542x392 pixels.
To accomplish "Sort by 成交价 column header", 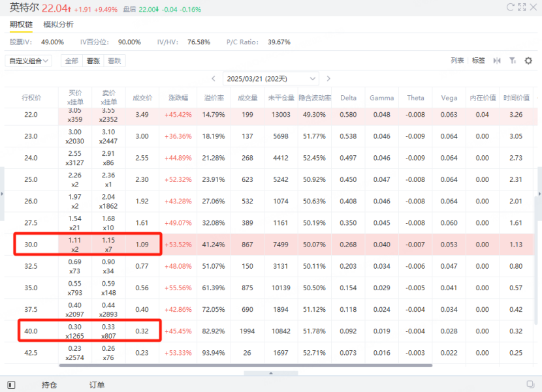I will (142, 98).
